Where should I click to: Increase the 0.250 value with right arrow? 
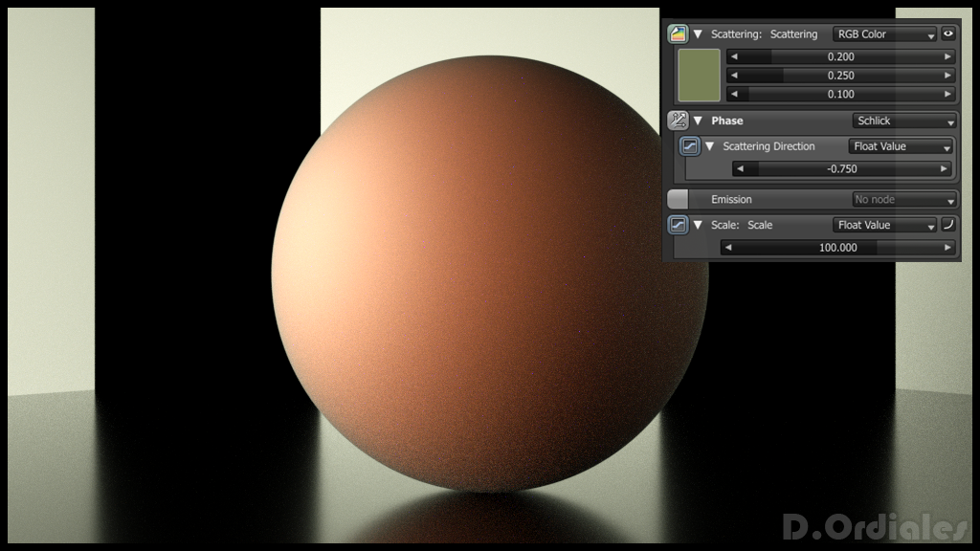pos(947,76)
